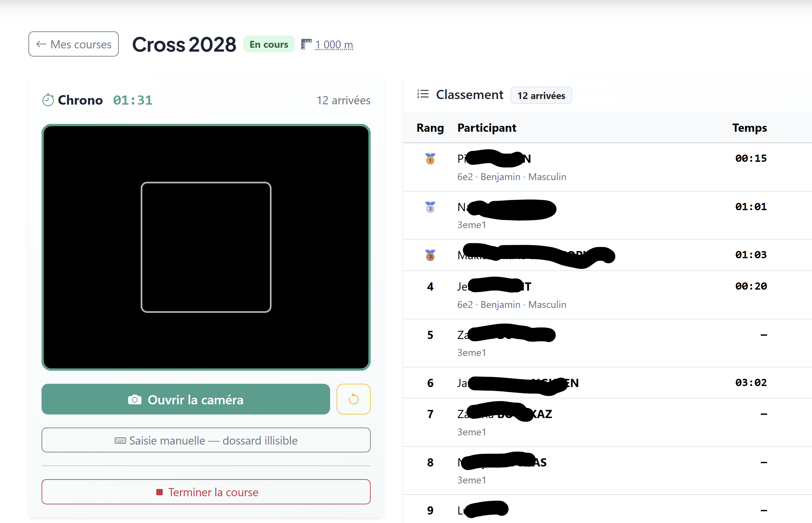The height and width of the screenshot is (523, 812).
Task: Click the camera scanning preview frame
Action: 206,247
